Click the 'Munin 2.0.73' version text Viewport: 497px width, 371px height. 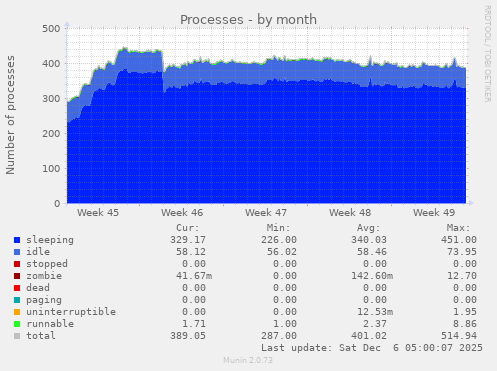click(x=248, y=360)
